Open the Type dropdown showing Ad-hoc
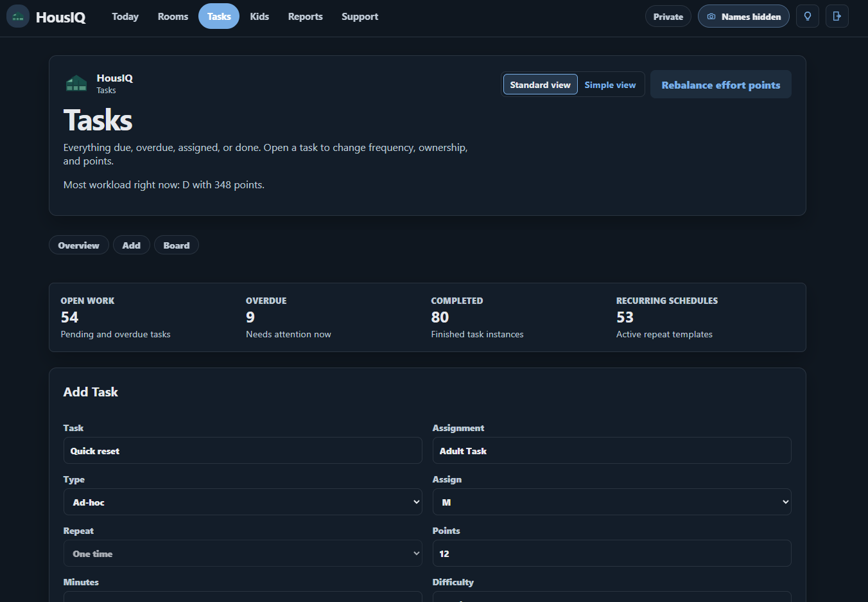Viewport: 868px width, 602px height. point(243,502)
